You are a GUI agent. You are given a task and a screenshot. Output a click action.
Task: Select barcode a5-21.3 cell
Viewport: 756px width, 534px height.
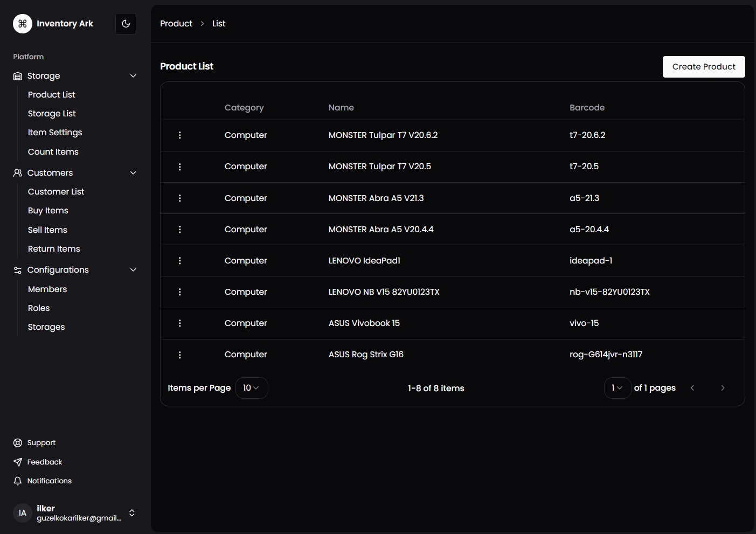(584, 198)
